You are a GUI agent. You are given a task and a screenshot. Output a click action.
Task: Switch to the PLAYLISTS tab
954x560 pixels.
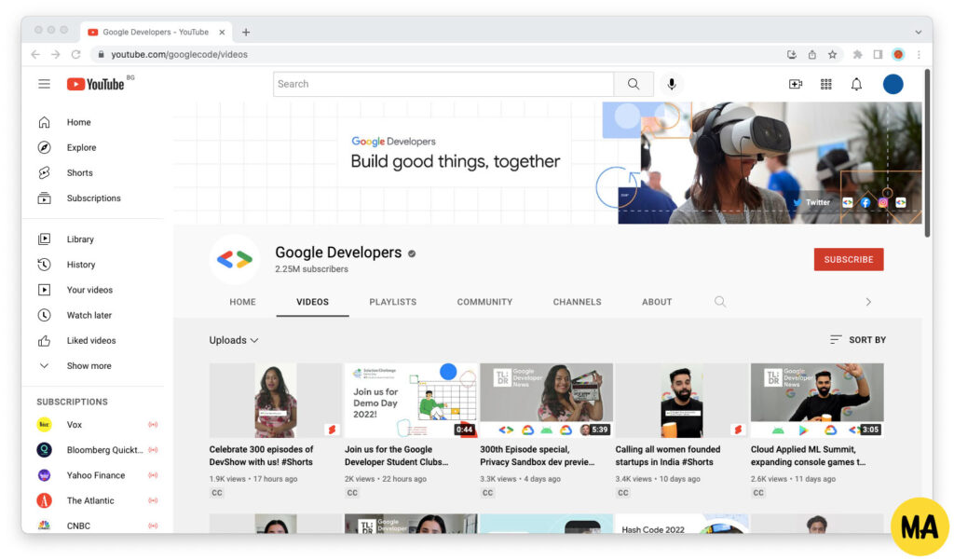tap(393, 302)
